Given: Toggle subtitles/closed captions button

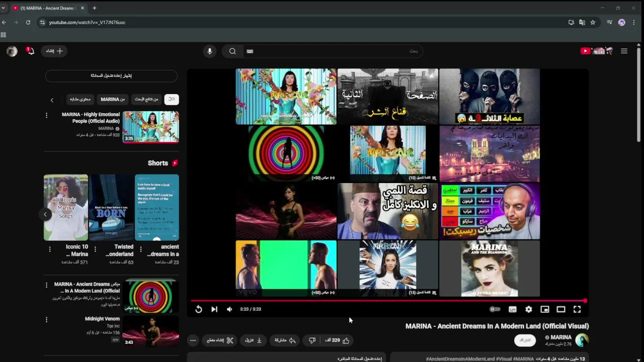Looking at the screenshot, I should (513, 309).
